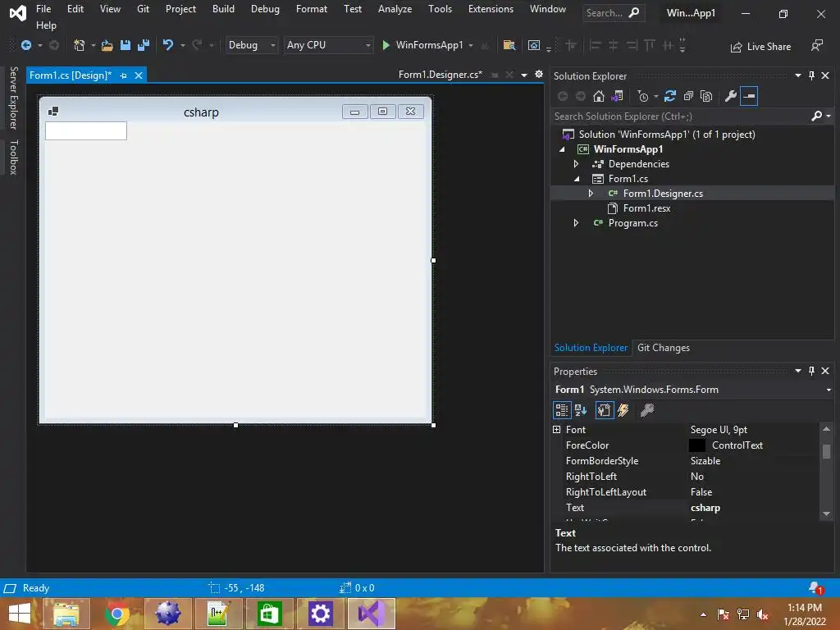Open Properties wrench icon in Solution Explorer

[x=730, y=97]
